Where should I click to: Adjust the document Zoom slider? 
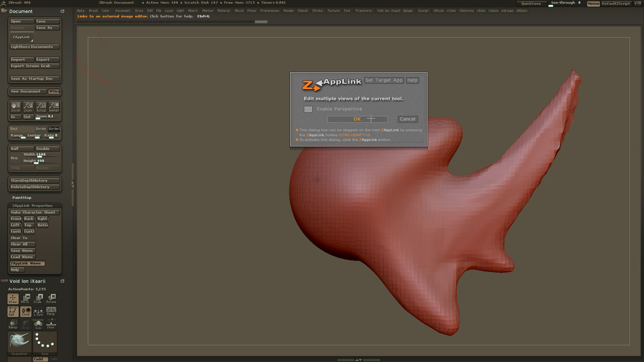(x=48, y=117)
